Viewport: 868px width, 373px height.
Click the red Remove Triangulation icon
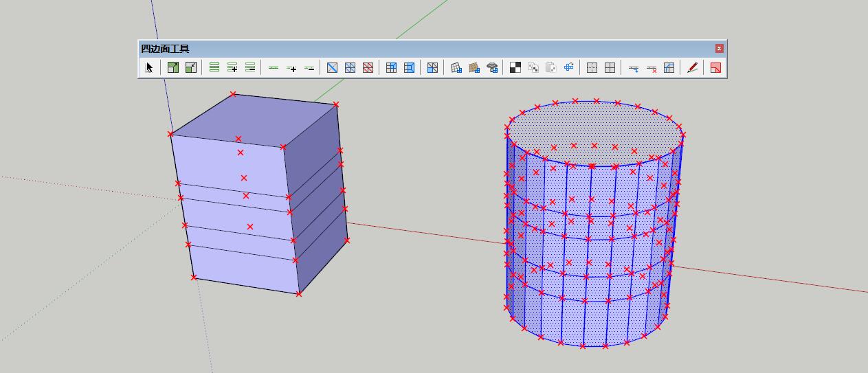pyautogui.click(x=368, y=67)
